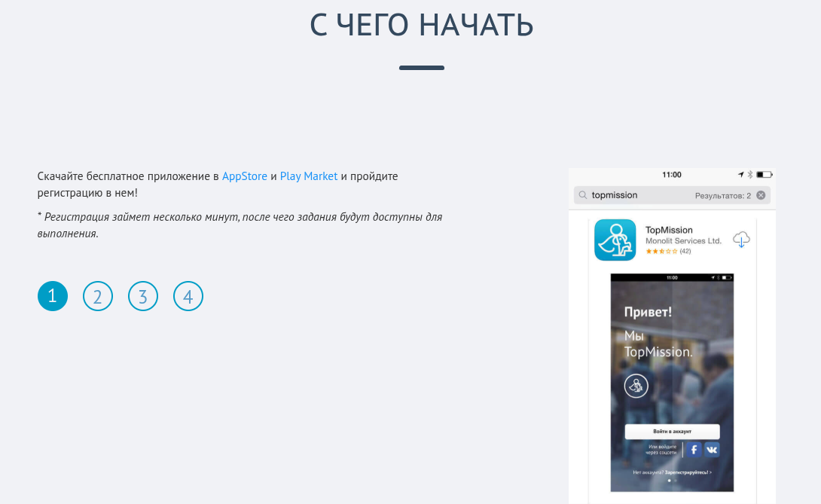Click the TopMission blue app icon
The height and width of the screenshot is (504, 821).
tap(615, 240)
